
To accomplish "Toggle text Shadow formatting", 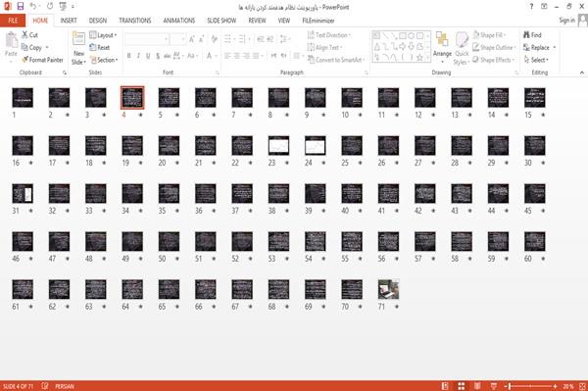I will [158, 56].
